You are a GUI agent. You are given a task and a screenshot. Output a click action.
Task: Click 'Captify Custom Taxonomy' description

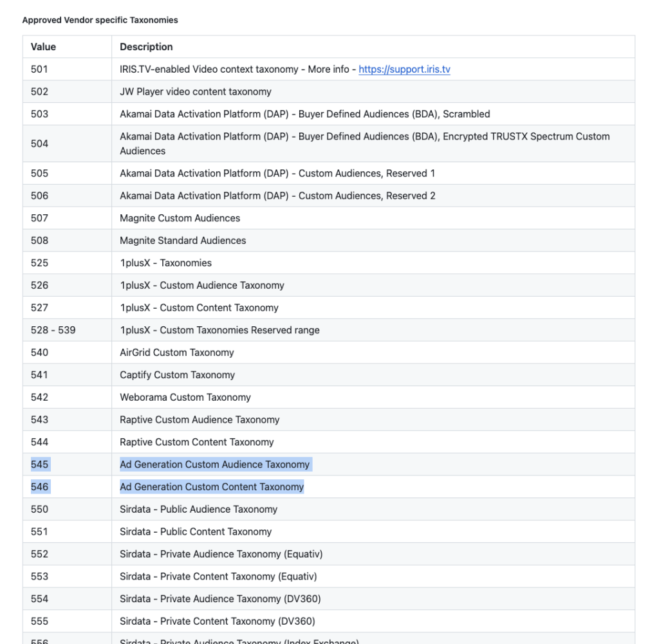(x=177, y=375)
